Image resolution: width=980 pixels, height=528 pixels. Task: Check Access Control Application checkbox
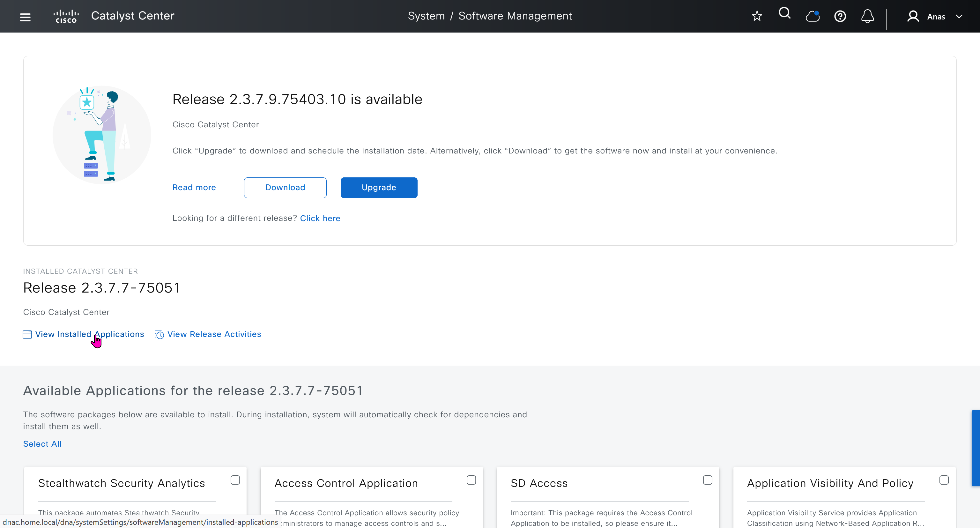(471, 480)
